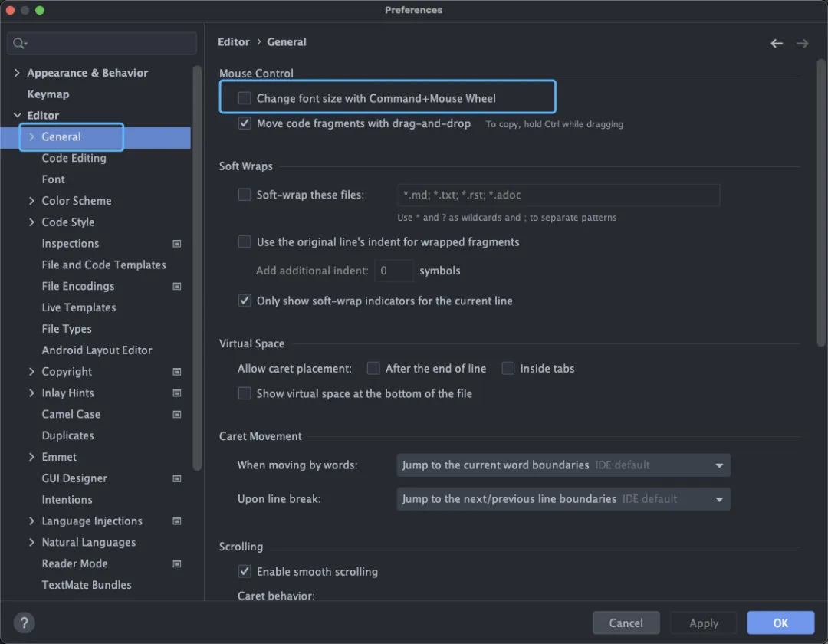Select Keymap in the settings tree
828x644 pixels.
[x=48, y=94]
